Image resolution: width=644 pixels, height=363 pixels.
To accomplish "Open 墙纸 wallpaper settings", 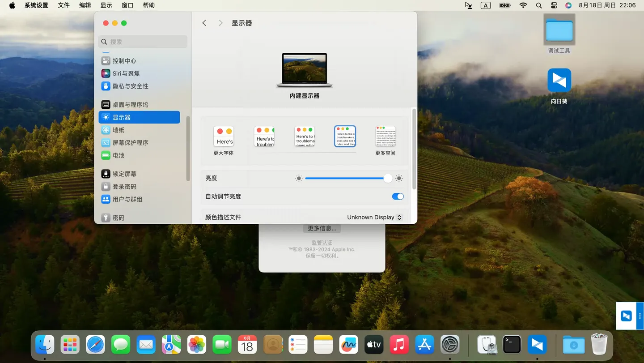I will tap(118, 130).
